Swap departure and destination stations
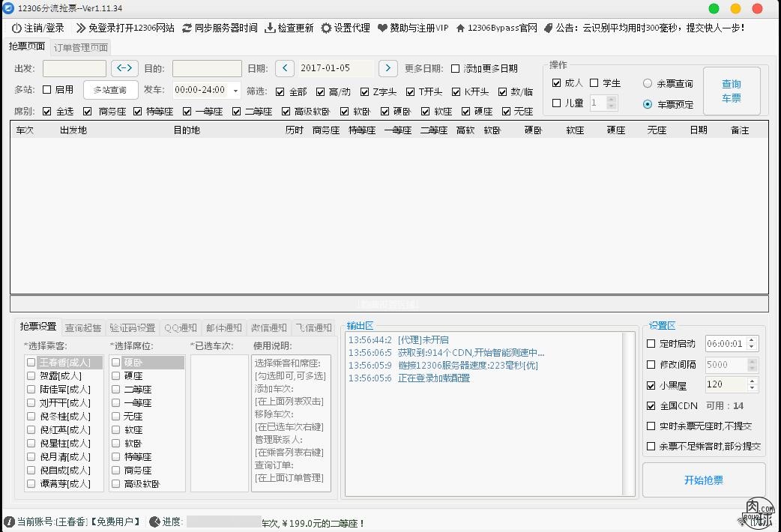This screenshot has height=532, width=781. (124, 67)
